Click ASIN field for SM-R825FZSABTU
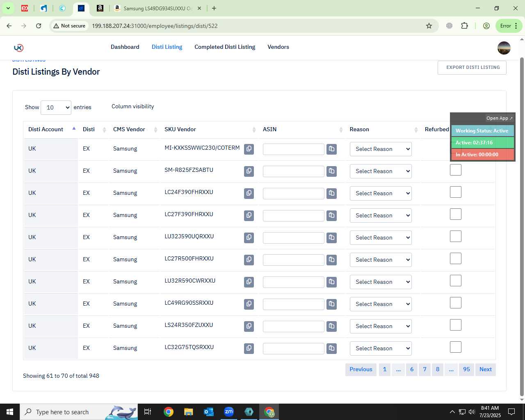Viewport: 525px width, 420px height. 294,171
